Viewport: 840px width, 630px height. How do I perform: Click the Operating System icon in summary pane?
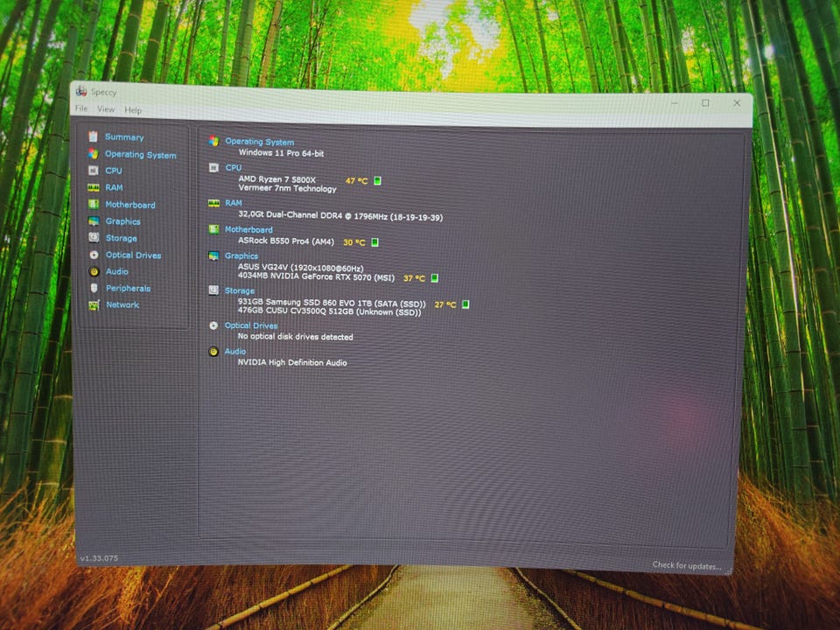coord(213,141)
